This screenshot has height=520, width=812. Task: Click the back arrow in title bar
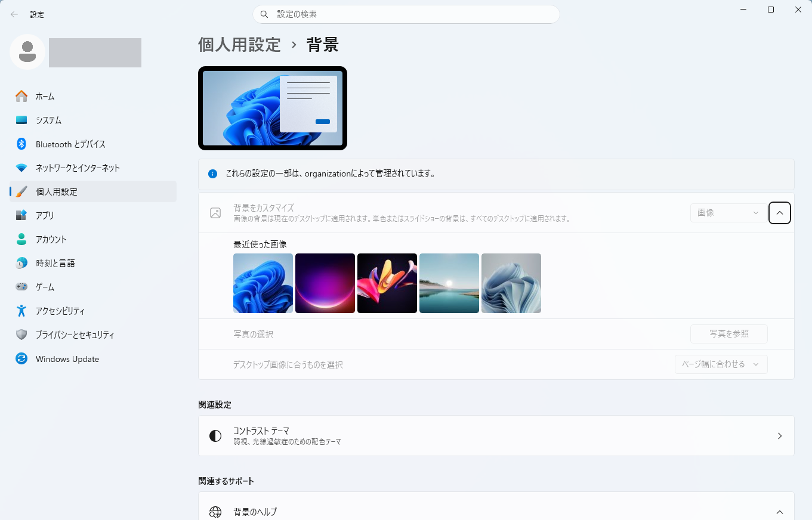pyautogui.click(x=14, y=14)
